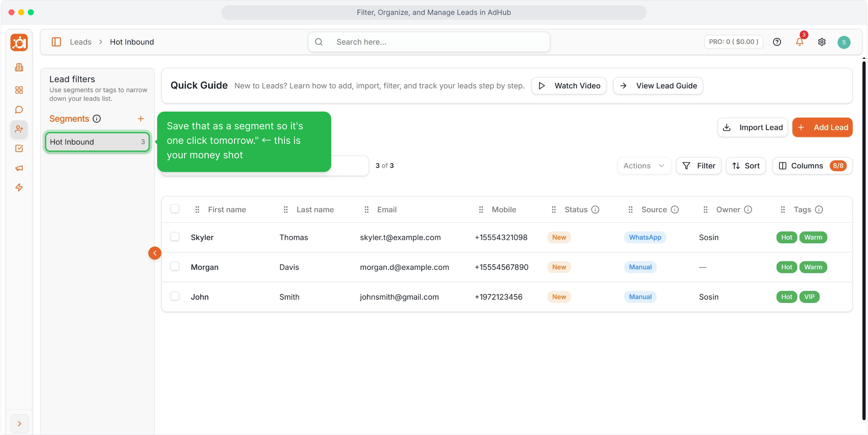This screenshot has height=435, width=868.
Task: Click the VIP tag on John Smith's row
Action: 809,297
